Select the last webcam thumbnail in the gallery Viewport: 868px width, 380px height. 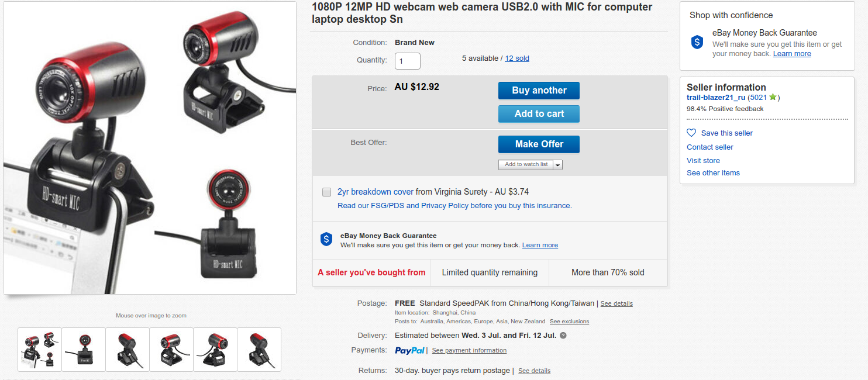point(259,349)
